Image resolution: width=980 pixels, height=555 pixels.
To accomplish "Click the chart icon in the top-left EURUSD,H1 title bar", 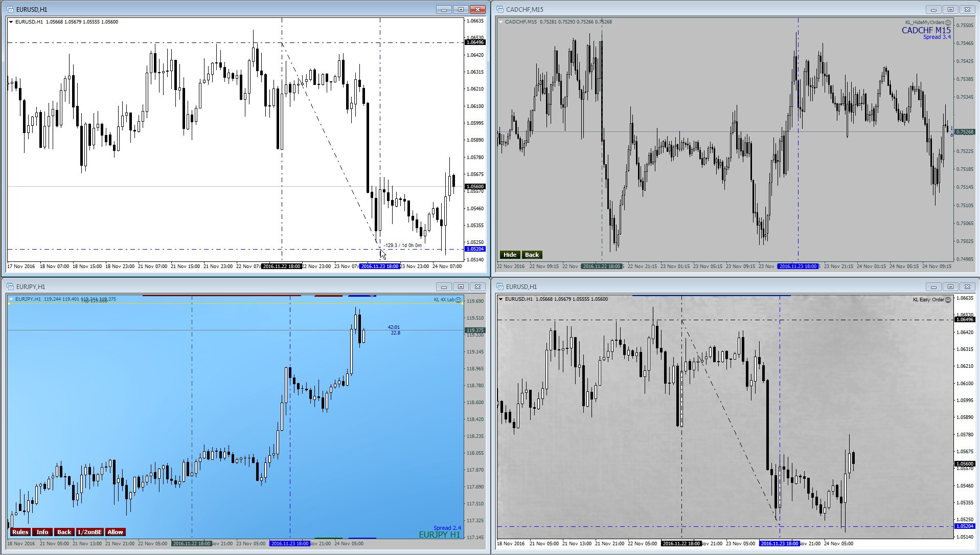I will pos(10,9).
